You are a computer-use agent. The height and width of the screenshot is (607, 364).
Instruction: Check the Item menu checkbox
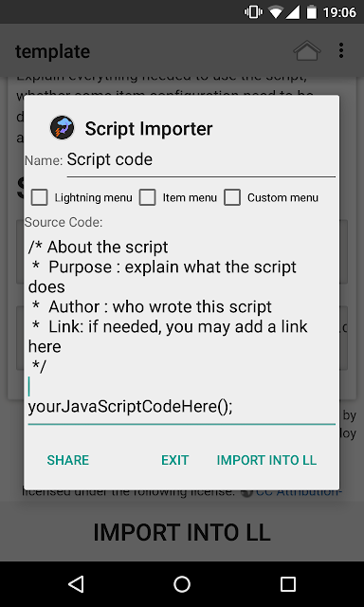147,197
